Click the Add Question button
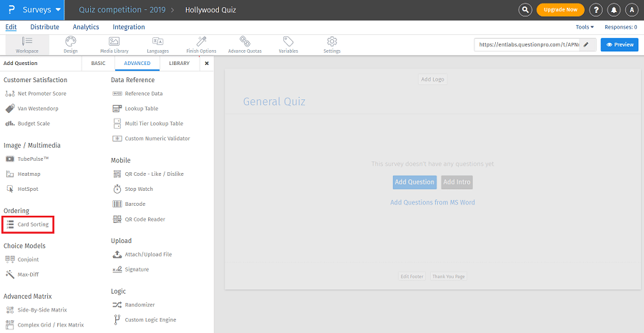Viewport: 644px width, 333px height. click(x=414, y=182)
